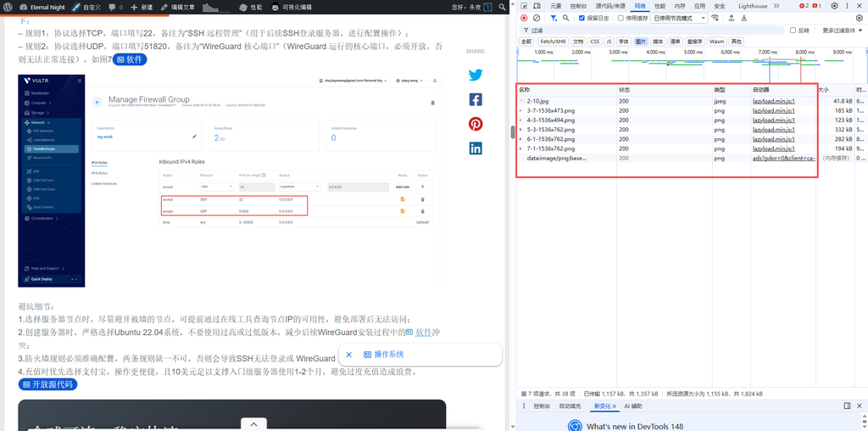Click the issues count flag badge
Screen dimensions: 868x431
[816, 6]
